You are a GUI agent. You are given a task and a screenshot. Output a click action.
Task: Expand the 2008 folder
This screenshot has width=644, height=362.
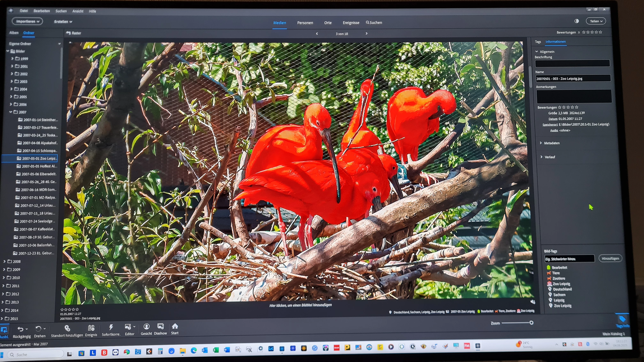(x=4, y=261)
